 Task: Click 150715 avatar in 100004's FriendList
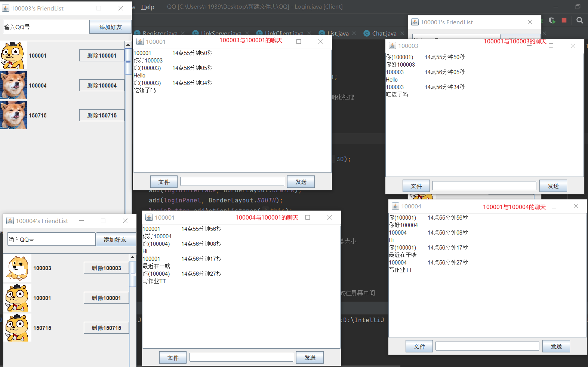[x=18, y=328]
